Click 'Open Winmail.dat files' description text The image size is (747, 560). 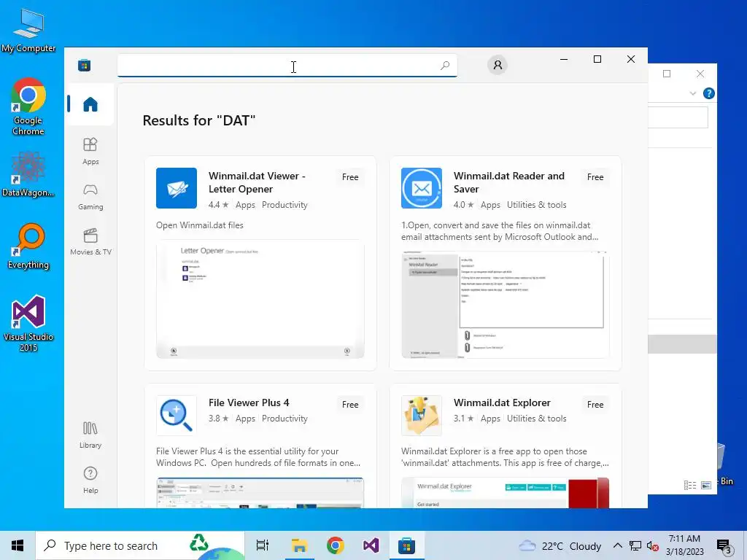pos(200,225)
